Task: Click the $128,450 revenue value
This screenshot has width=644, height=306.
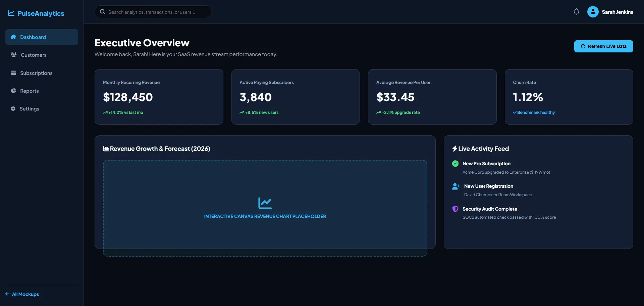Action: [128, 97]
